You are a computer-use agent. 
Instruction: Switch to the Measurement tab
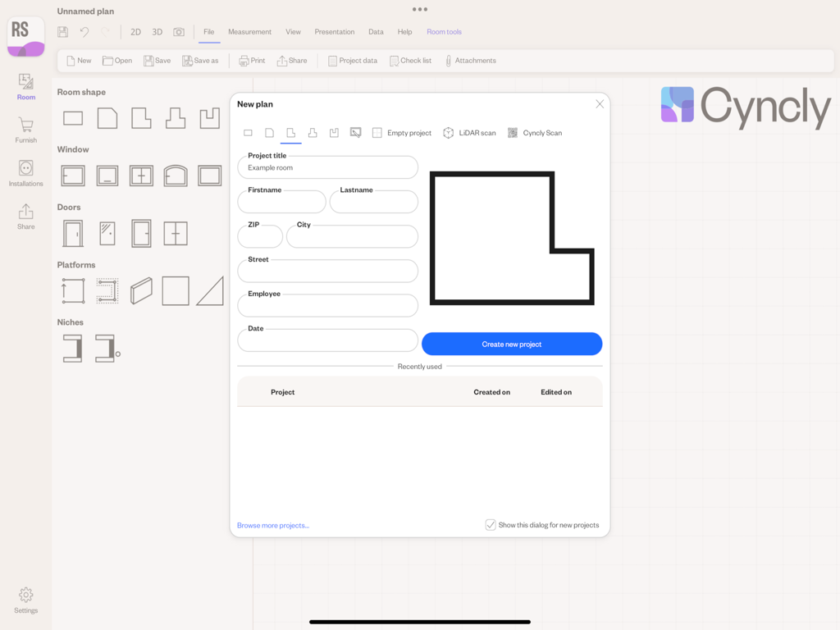tap(249, 31)
